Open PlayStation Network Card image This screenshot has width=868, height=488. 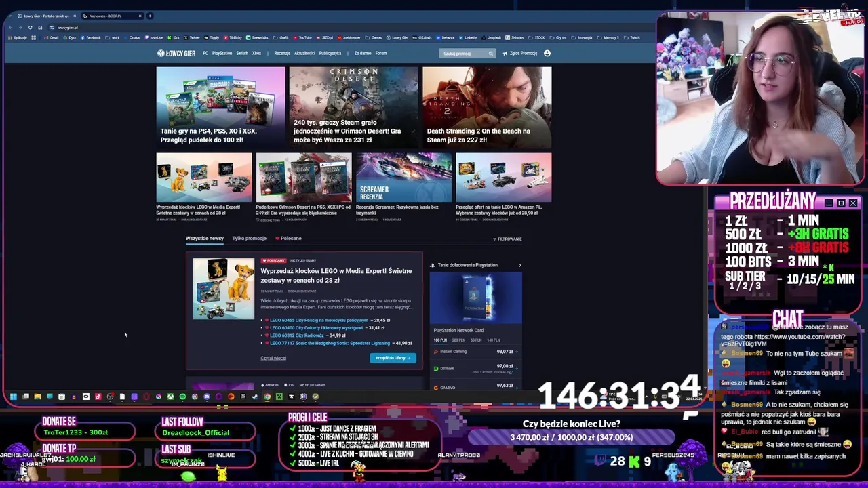(x=475, y=298)
